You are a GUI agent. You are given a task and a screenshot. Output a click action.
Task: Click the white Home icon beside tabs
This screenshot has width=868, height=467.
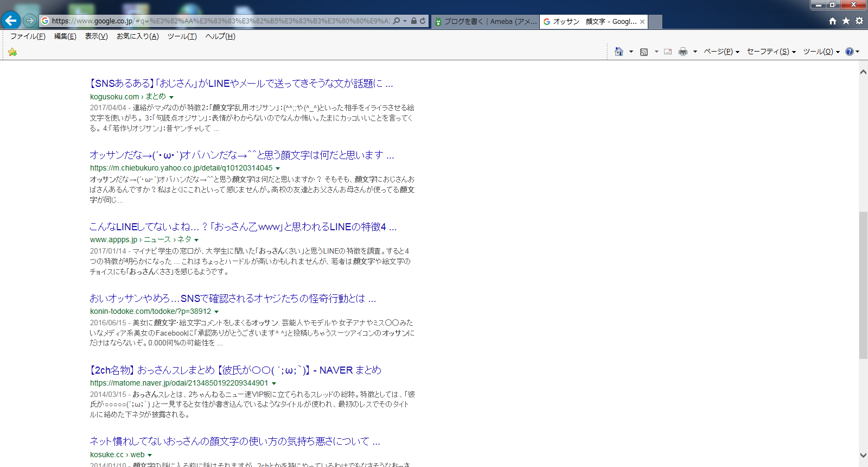pyautogui.click(x=833, y=21)
